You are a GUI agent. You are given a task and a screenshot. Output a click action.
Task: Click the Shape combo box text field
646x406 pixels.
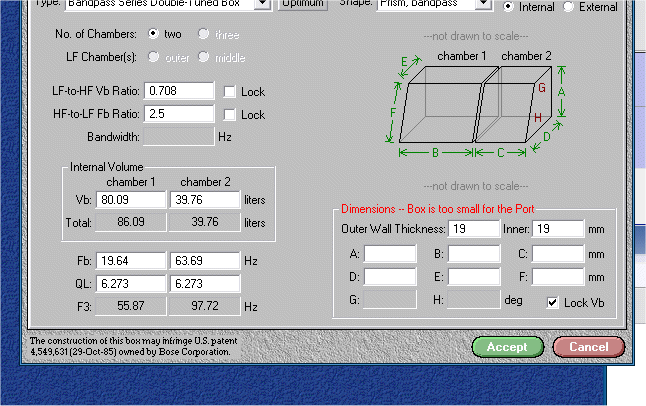coord(426,4)
